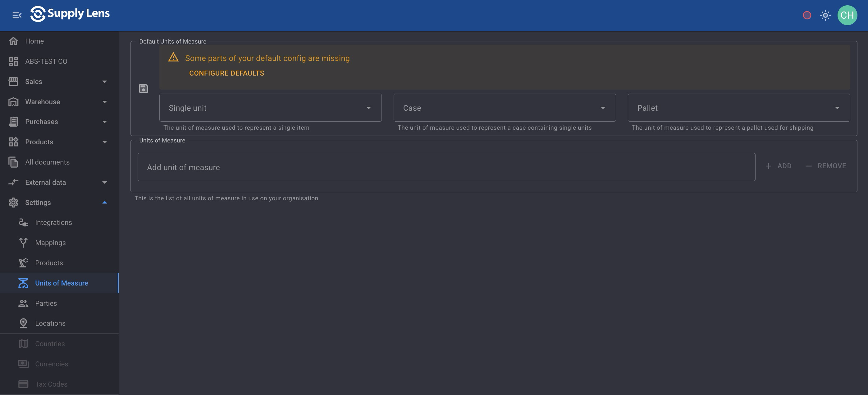This screenshot has height=395, width=868.
Task: Open Currencies settings
Action: pyautogui.click(x=59, y=364)
